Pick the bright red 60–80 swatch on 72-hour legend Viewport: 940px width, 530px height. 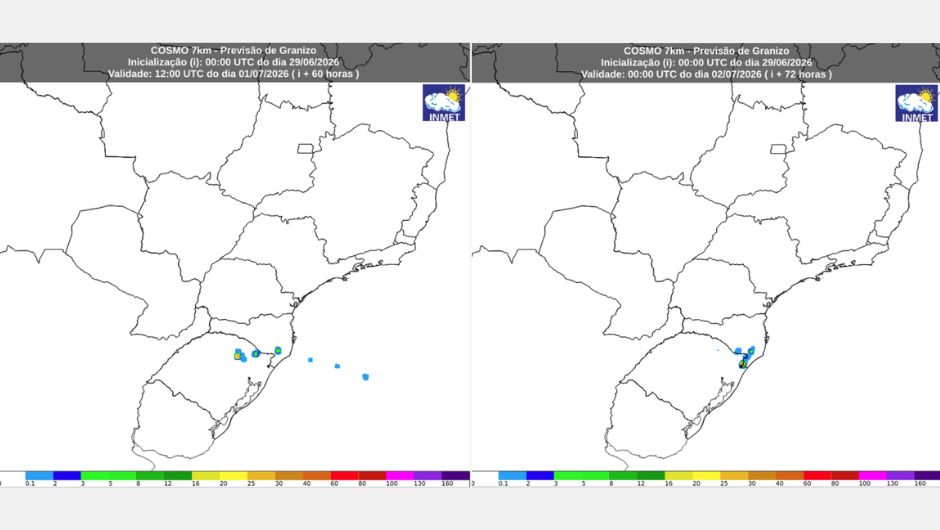[818, 475]
